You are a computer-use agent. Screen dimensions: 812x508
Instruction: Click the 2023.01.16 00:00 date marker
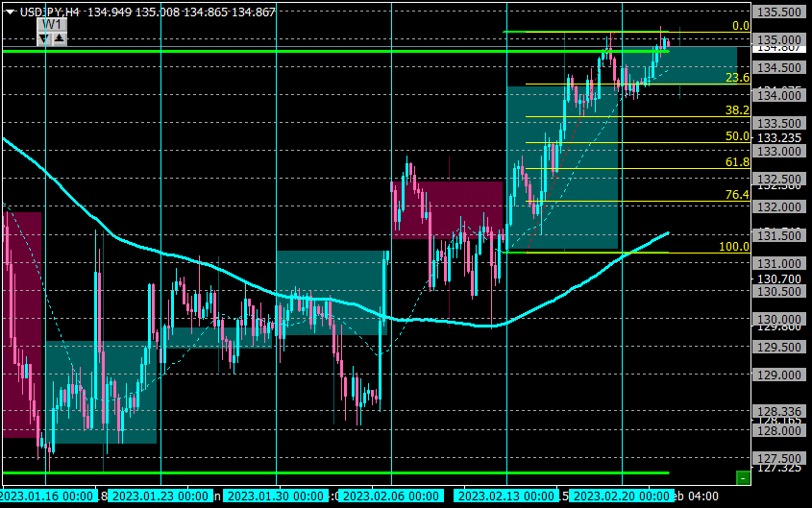tap(48, 496)
